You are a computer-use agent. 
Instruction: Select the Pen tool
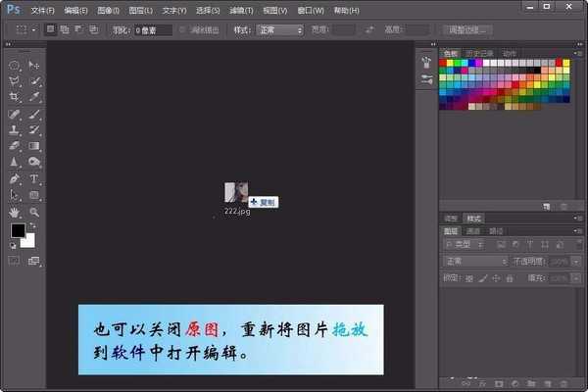click(15, 179)
